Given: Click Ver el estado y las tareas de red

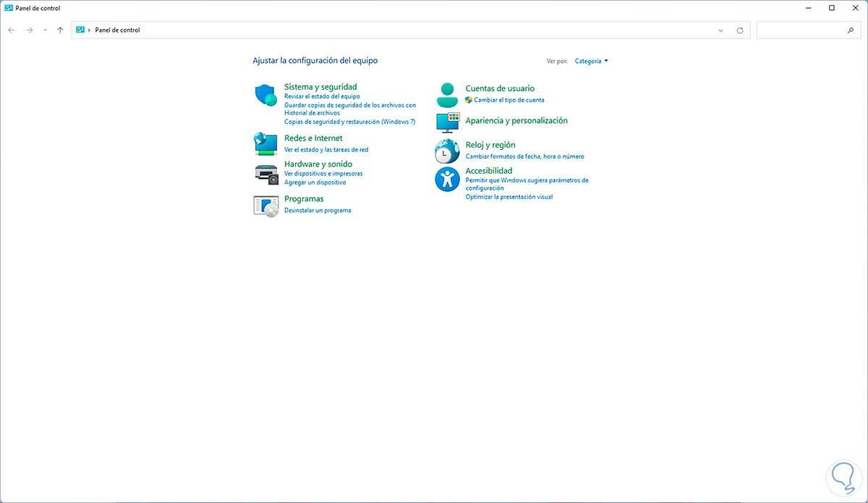Looking at the screenshot, I should [x=326, y=150].
